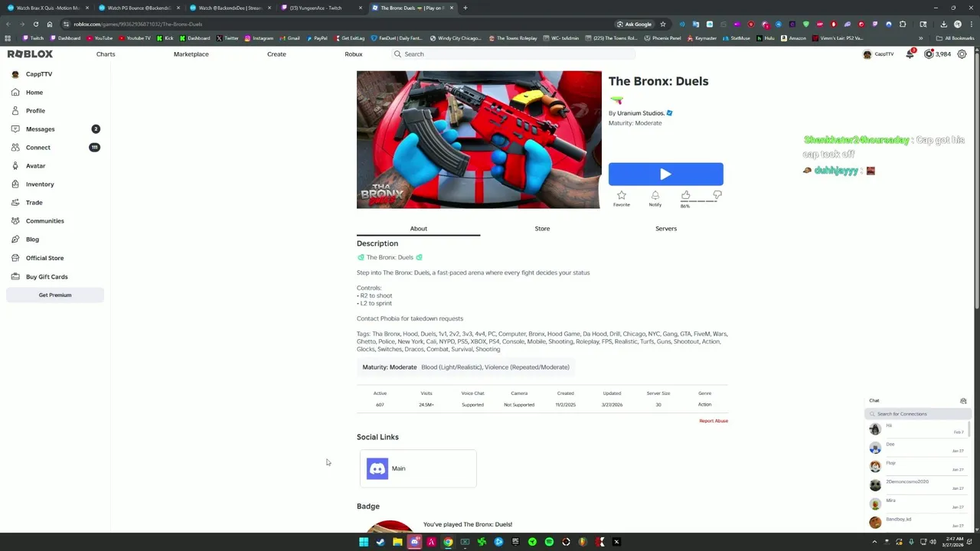Open Home from the left sidebar
Screen dimensions: 980x551
[34, 93]
